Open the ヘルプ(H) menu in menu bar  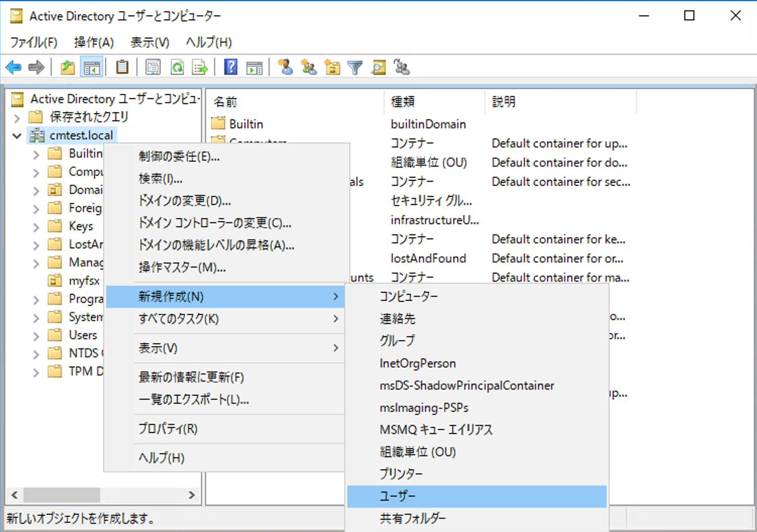(209, 42)
